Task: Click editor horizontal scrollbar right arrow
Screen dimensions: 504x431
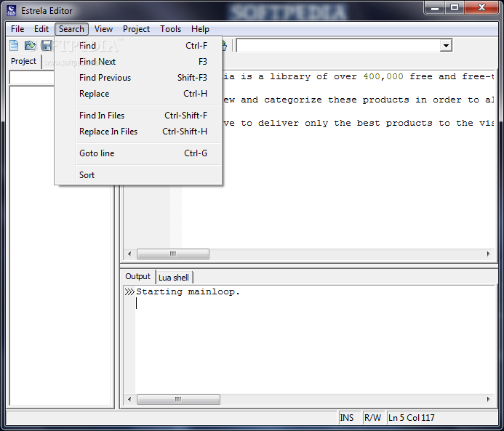Action: pyautogui.click(x=488, y=254)
